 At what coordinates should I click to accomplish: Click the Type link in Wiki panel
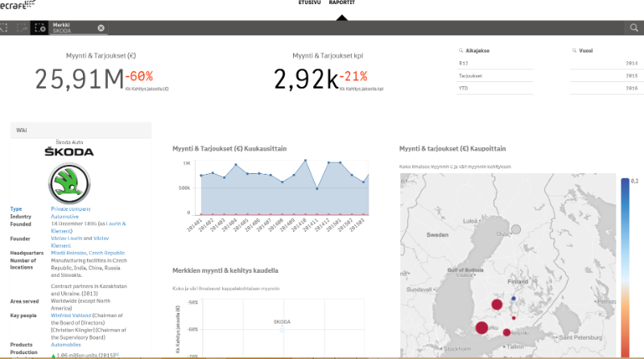coord(16,208)
